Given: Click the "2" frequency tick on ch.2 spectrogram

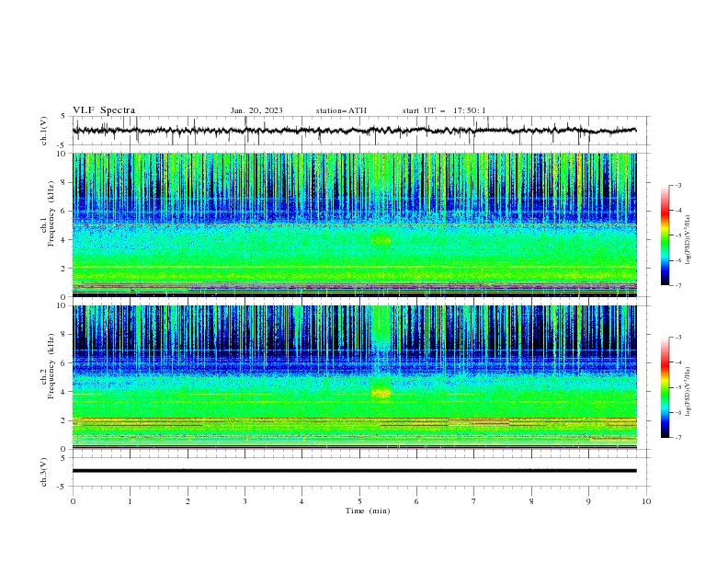Looking at the screenshot, I should point(64,420).
